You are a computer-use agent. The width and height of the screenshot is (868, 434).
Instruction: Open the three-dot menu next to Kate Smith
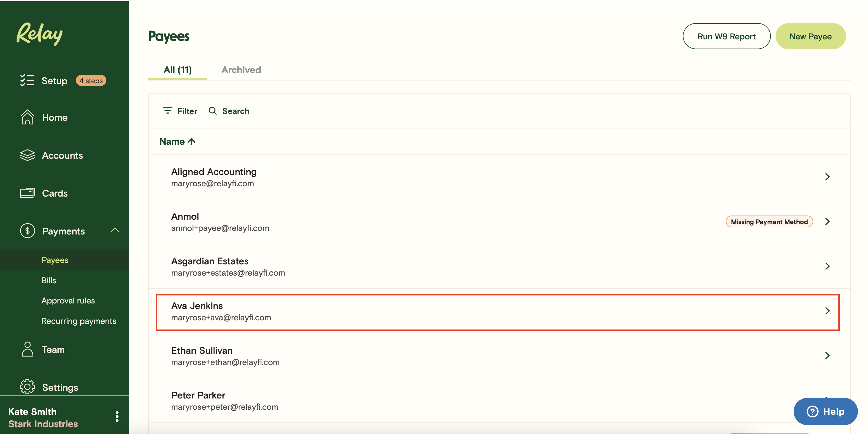117,417
